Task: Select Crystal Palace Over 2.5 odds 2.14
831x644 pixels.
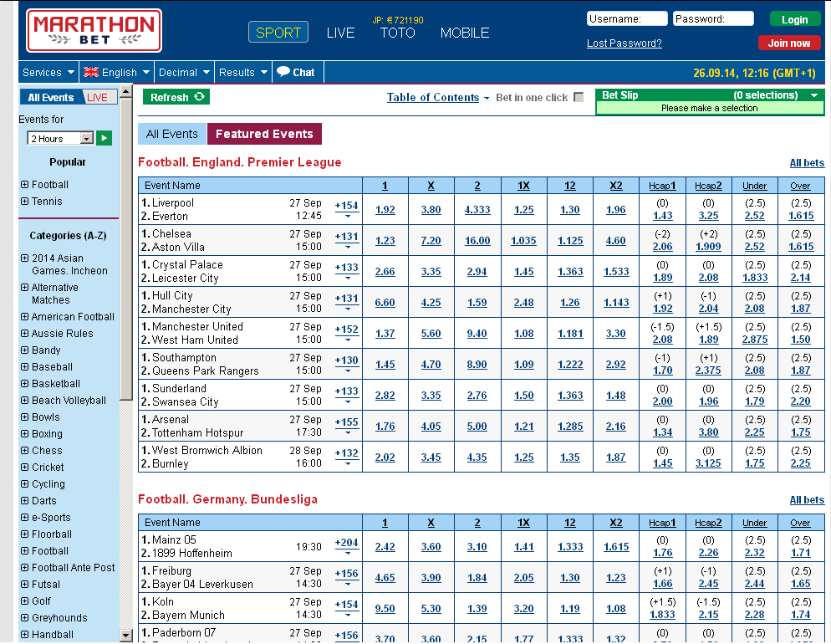Action: (x=801, y=278)
